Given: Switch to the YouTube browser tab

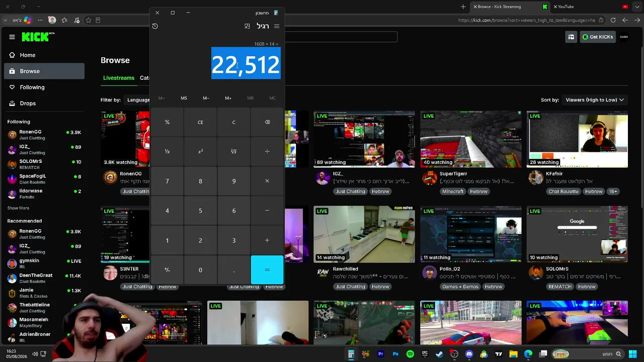Looking at the screenshot, I should click(x=591, y=7).
